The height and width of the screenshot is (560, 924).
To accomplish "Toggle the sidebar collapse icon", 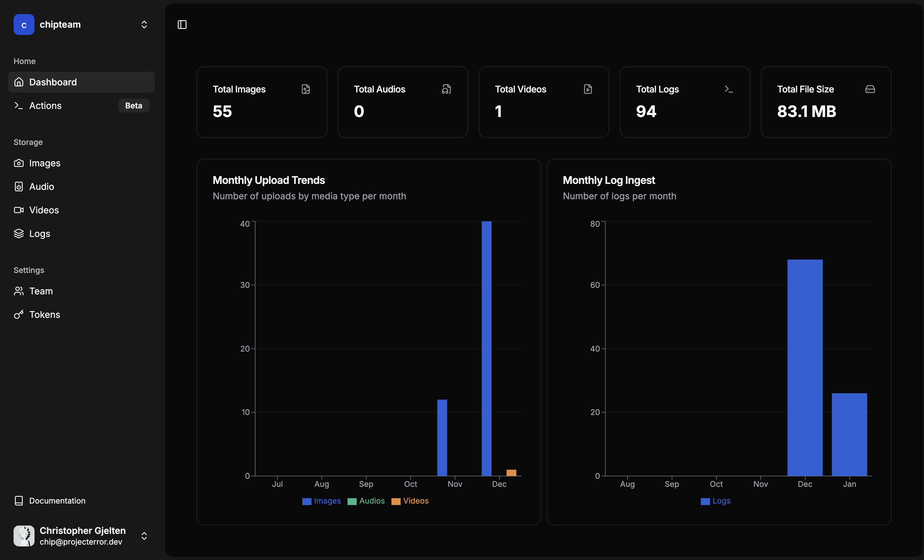I will pos(182,25).
